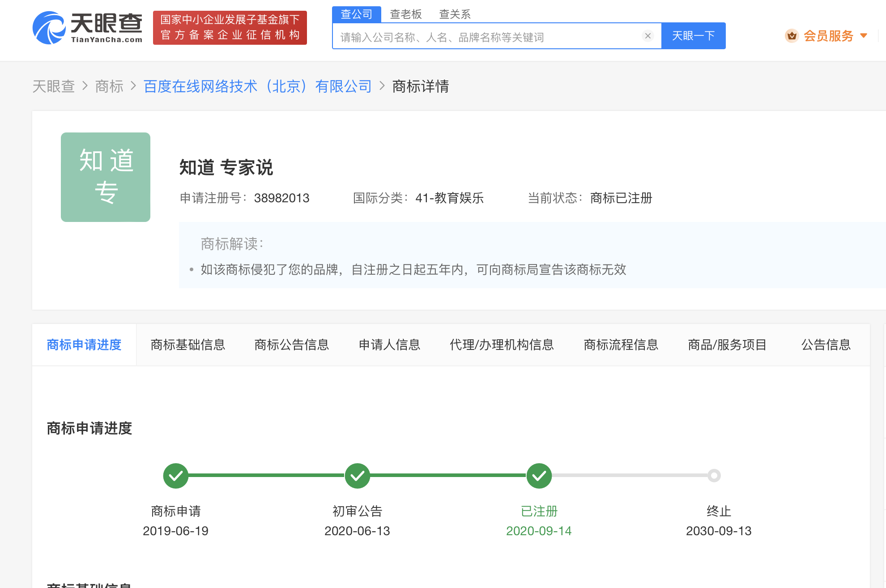
Task: Click the member crown icon
Action: tap(792, 36)
